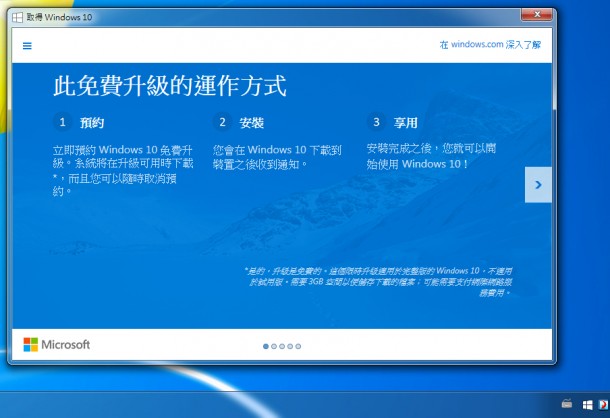Select the third page indicator dot
610x418 pixels.
click(x=282, y=346)
